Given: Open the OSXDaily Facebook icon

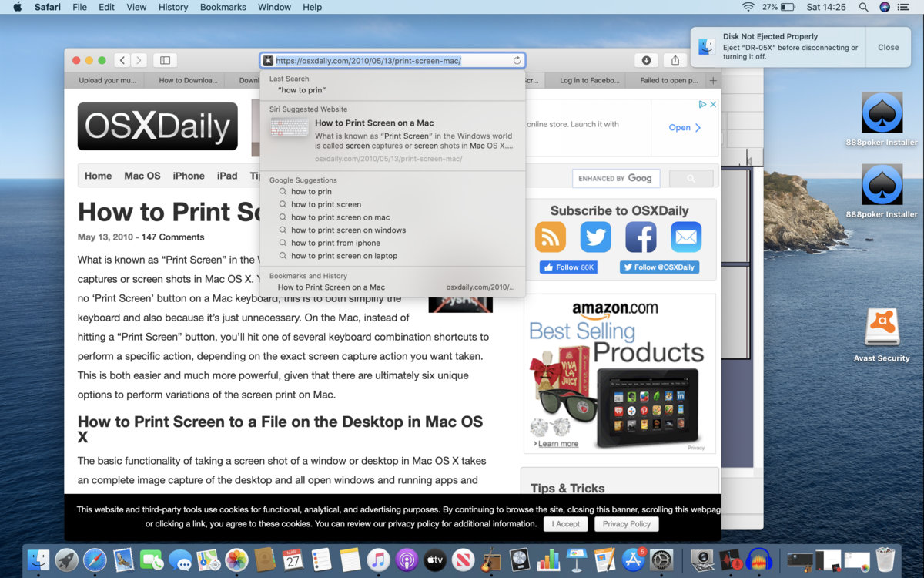Looking at the screenshot, I should click(641, 237).
